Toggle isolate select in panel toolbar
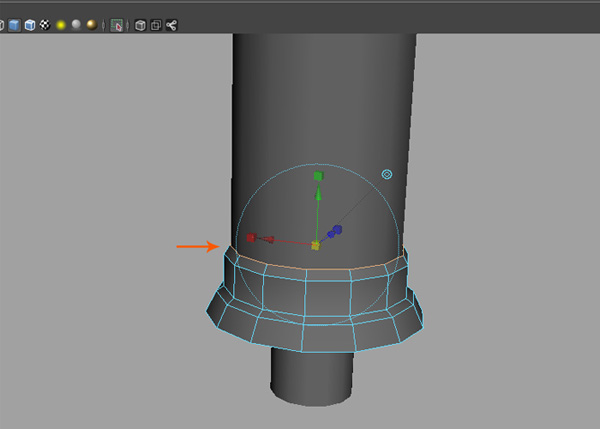This screenshot has width=600, height=429. tap(118, 25)
